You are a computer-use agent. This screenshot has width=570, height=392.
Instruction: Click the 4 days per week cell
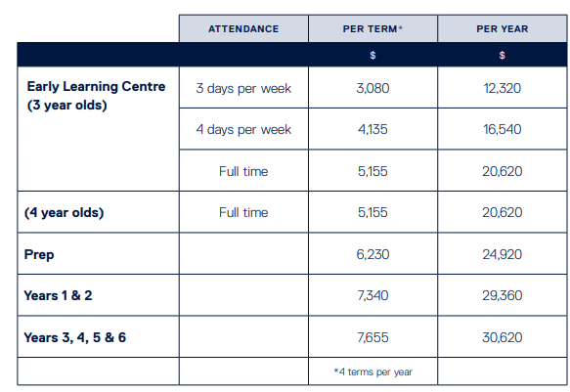point(243,129)
